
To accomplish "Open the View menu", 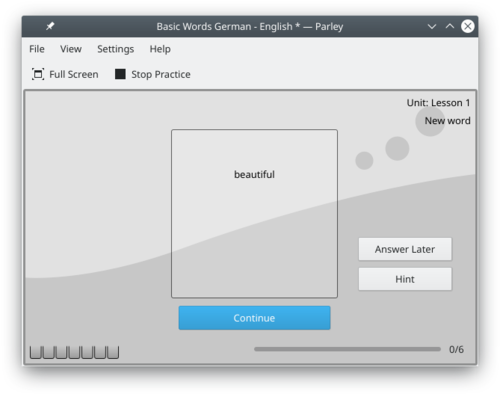I will click(x=71, y=49).
